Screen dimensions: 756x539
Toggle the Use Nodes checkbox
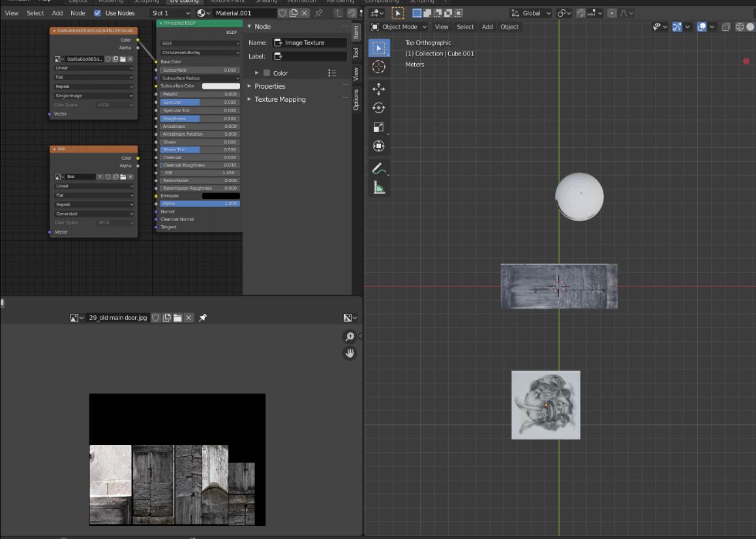98,13
